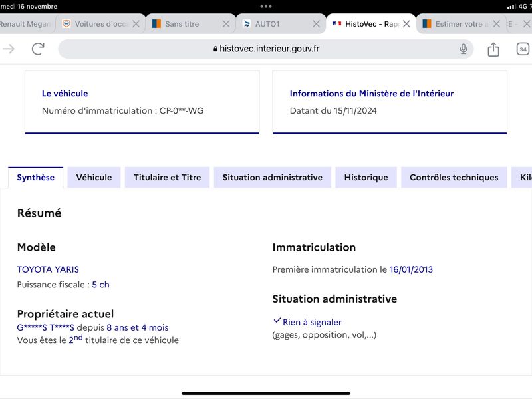Click the Rien à signaler status
This screenshot has height=399, width=532.
(x=312, y=322)
